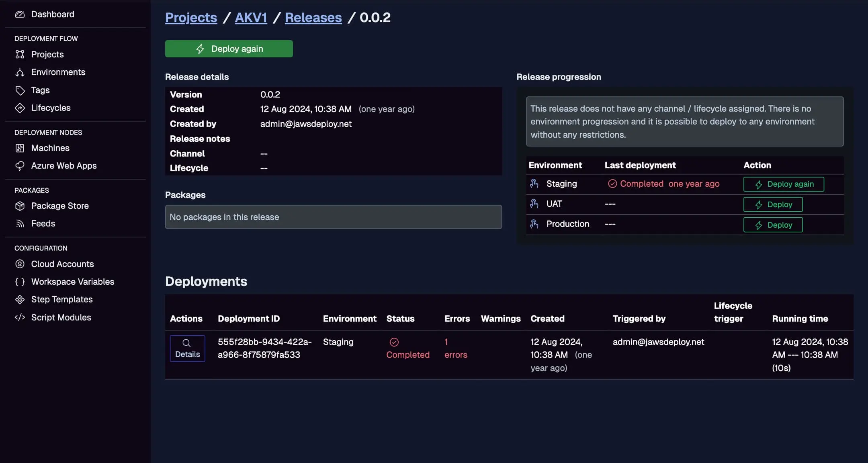Image resolution: width=868 pixels, height=463 pixels.
Task: Select the Step Templates icon
Action: (x=20, y=299)
